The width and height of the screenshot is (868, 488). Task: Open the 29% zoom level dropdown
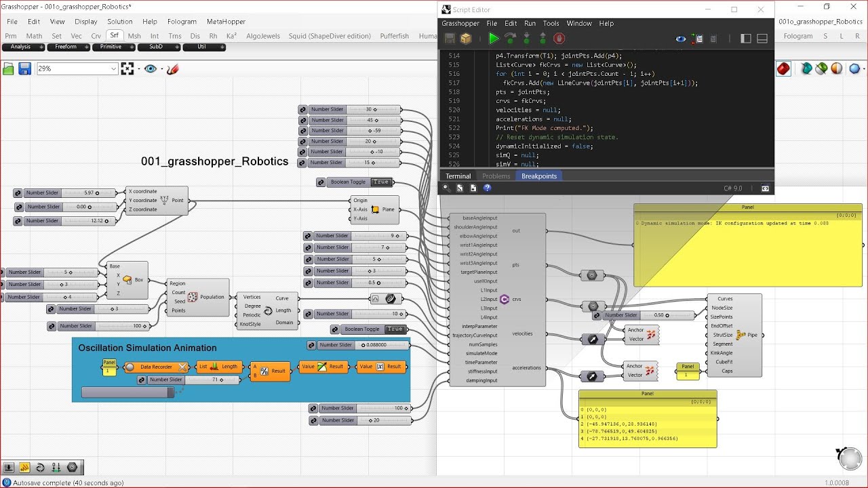[113, 68]
